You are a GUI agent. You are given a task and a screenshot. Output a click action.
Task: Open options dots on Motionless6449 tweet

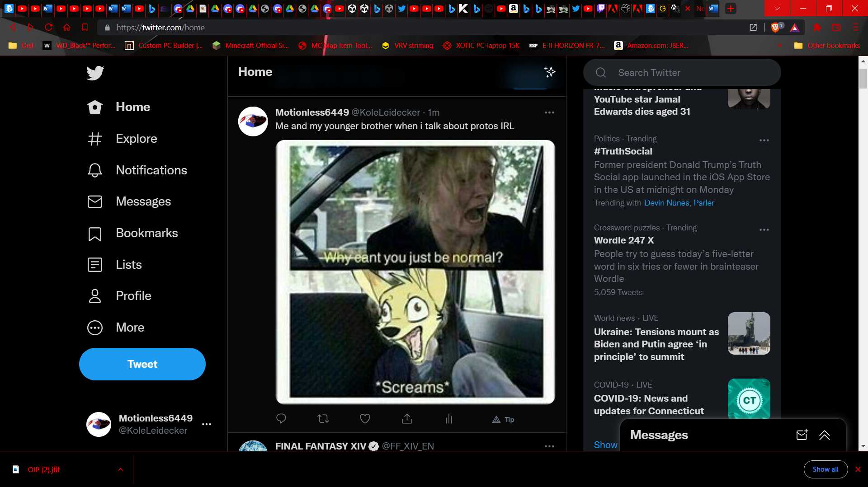pyautogui.click(x=549, y=112)
